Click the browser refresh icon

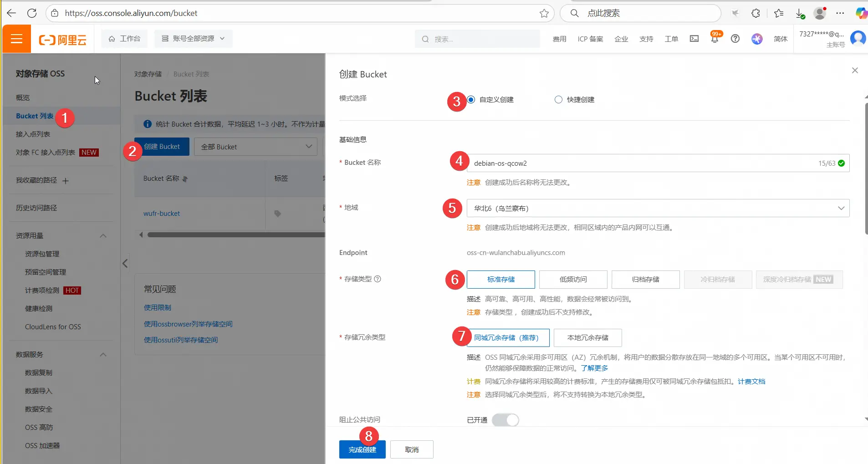pos(32,13)
